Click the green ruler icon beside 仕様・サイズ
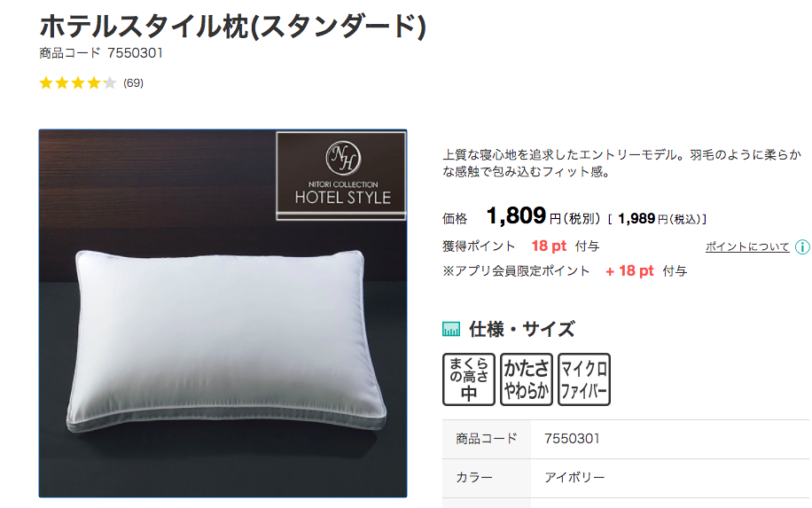Viewport: 812px width, 508px height. (451, 329)
